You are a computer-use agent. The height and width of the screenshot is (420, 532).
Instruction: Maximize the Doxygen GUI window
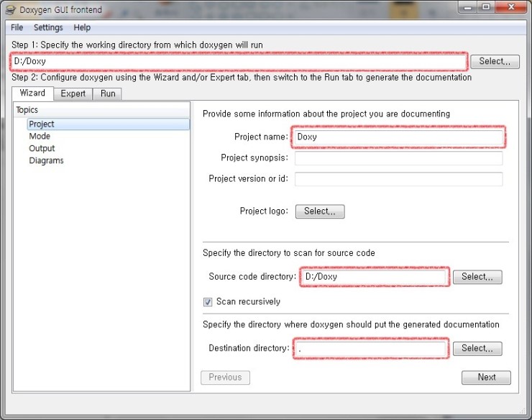pyautogui.click(x=486, y=7)
